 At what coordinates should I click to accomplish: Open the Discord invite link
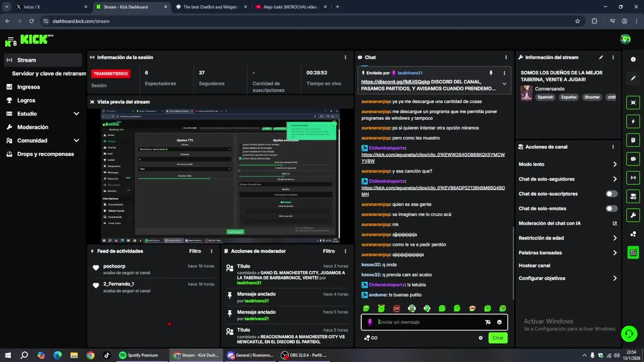[395, 81]
